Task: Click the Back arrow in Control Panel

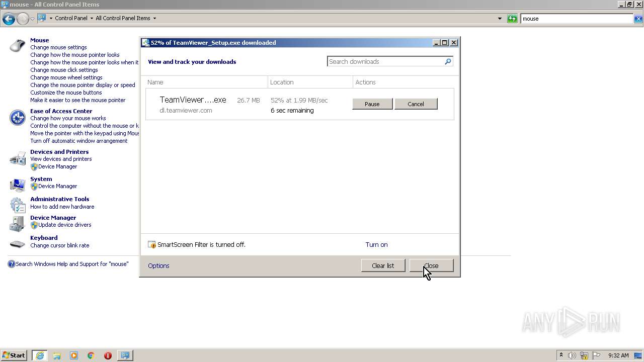Action: (x=9, y=19)
